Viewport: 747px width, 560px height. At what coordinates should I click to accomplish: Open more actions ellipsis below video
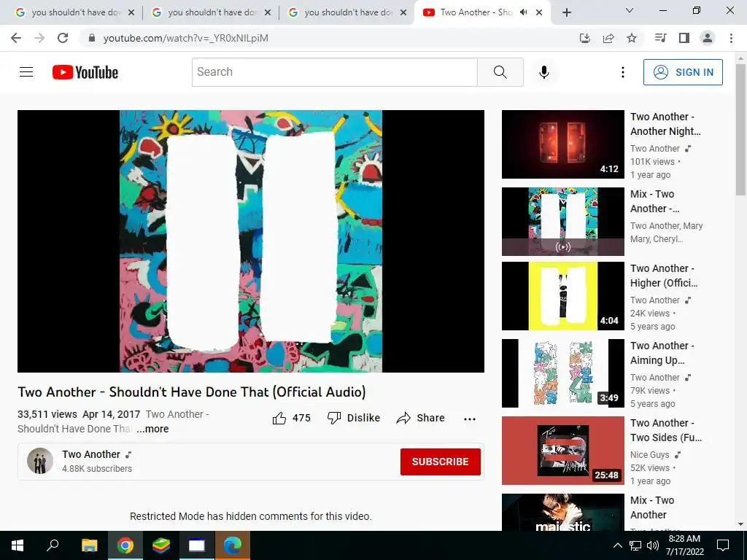coord(470,419)
